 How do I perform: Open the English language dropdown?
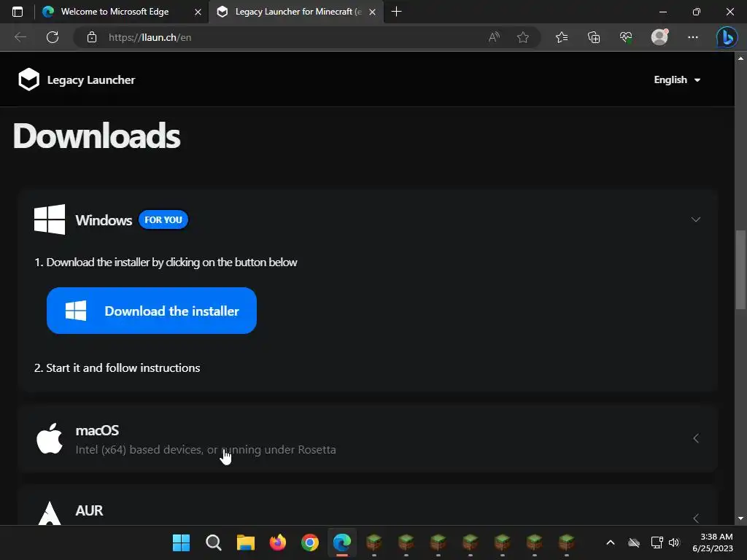click(x=677, y=79)
